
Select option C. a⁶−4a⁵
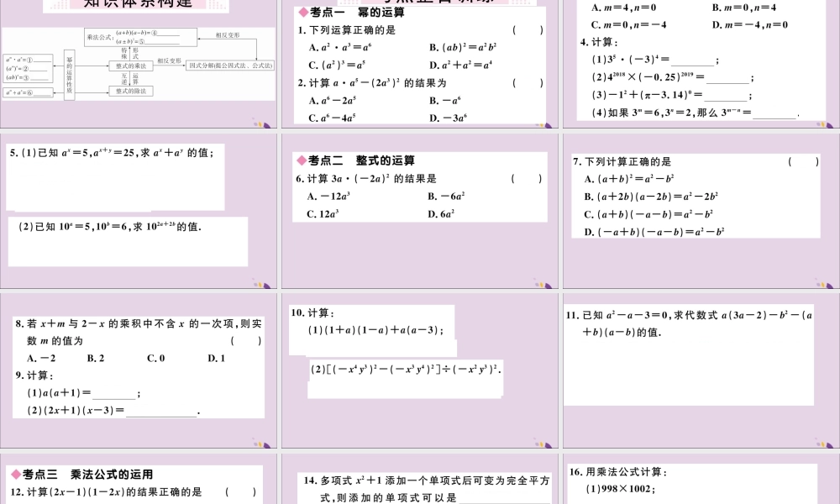[333, 118]
